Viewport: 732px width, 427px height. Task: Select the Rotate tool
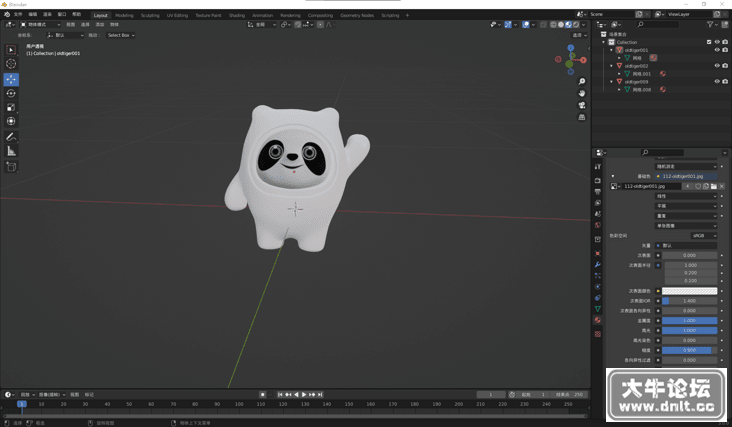11,93
